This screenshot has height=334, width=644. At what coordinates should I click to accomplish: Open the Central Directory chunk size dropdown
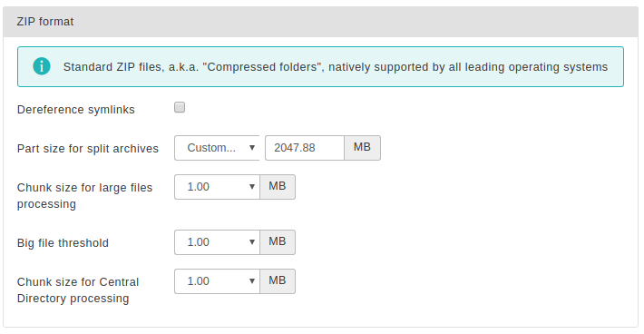(x=217, y=281)
